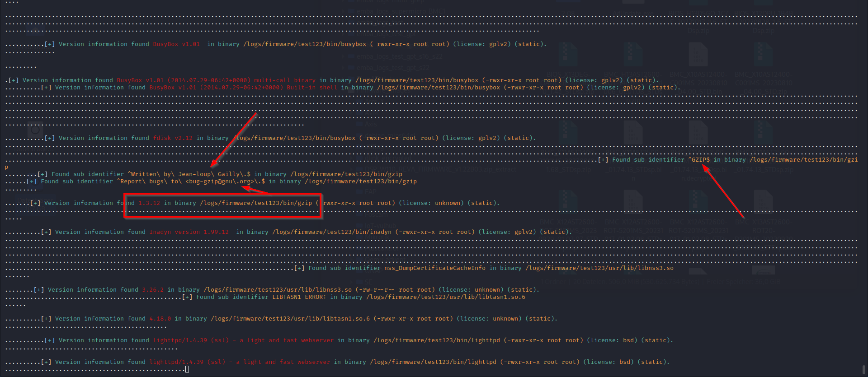The width and height of the screenshot is (868, 377).
Task: Click libnss3.so path on the sub identifier line
Action: 599,268
